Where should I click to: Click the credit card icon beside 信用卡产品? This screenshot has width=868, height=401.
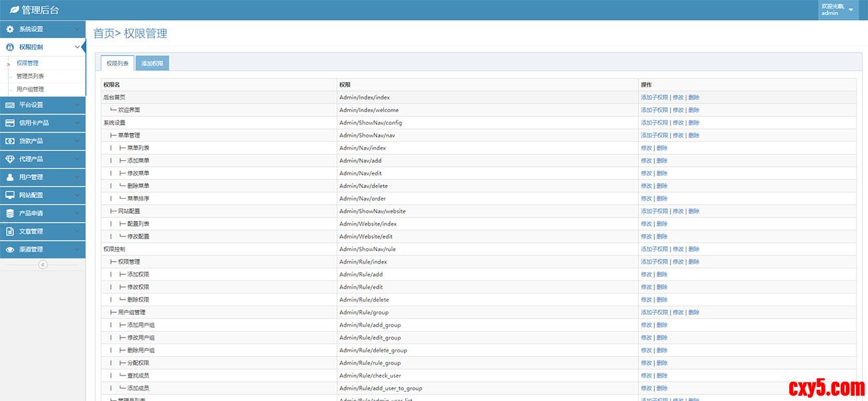point(10,123)
